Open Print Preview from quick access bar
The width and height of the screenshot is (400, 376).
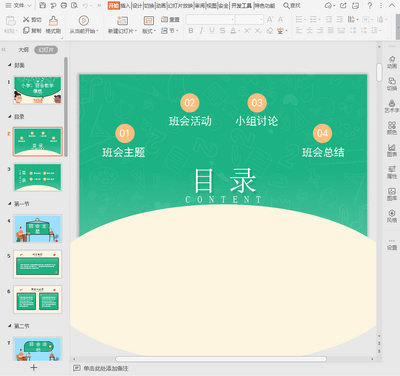[x=74, y=5]
